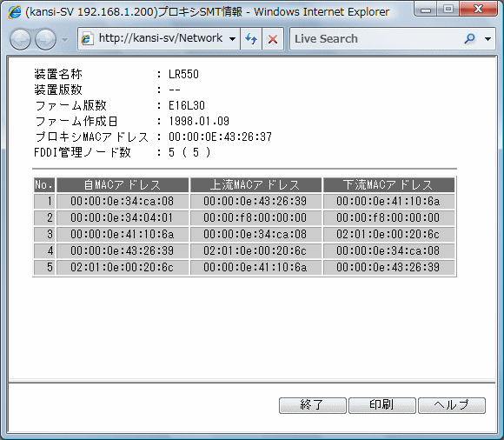504x440 pixels.
Task: Click the 自MACアドレス column header
Action: pyautogui.click(x=123, y=185)
